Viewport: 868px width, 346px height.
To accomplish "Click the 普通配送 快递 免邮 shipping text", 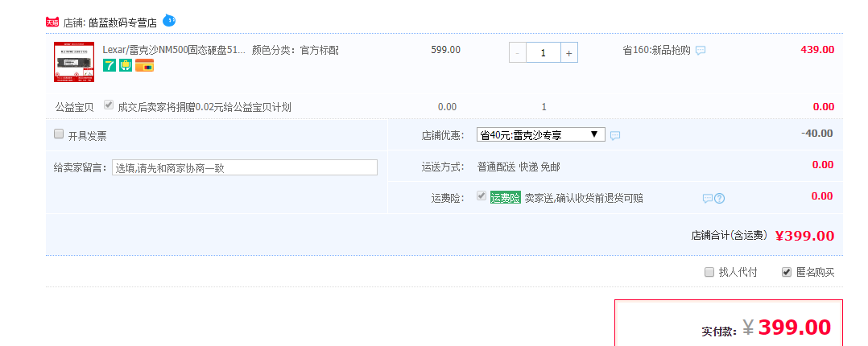I will click(519, 167).
